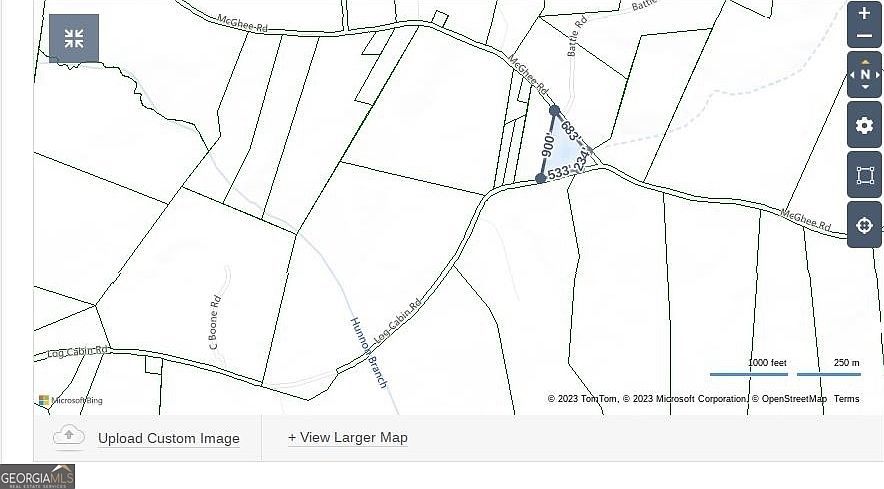Open map settings gear
Viewport: 884px width, 489px height.
pyautogui.click(x=864, y=125)
